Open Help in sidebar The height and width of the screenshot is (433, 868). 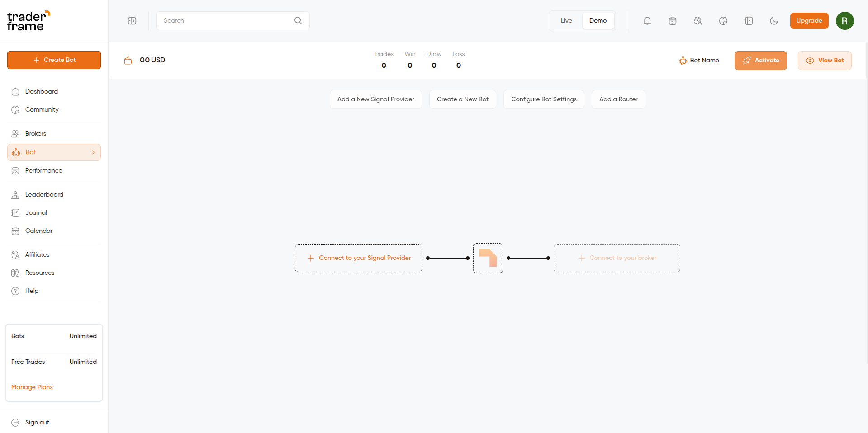tap(54, 291)
